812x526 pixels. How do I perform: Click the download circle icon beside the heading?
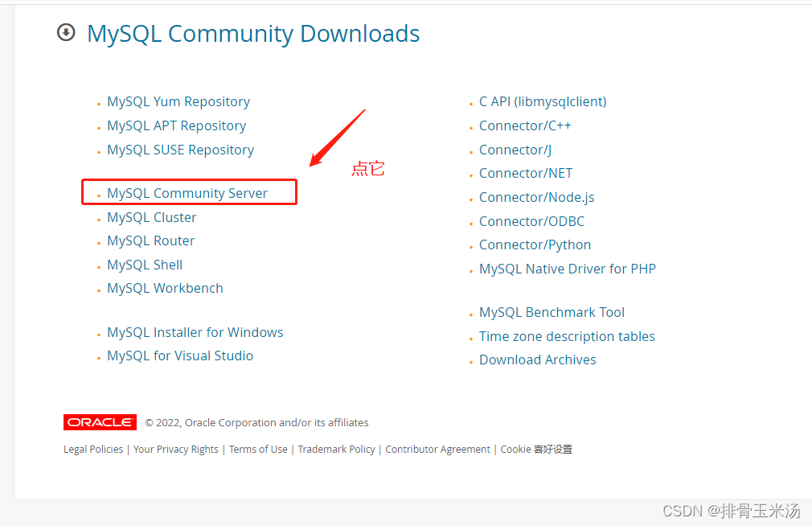[66, 33]
